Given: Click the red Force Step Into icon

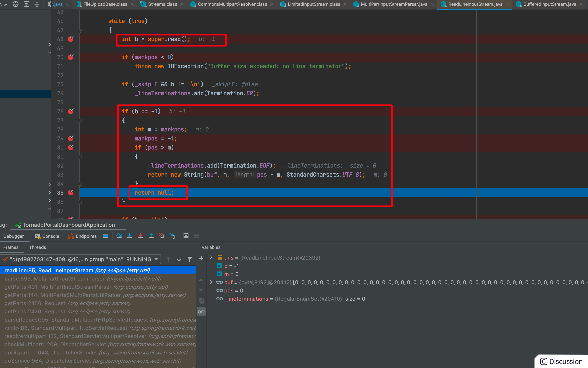Looking at the screenshot, I should pyautogui.click(x=140, y=236).
